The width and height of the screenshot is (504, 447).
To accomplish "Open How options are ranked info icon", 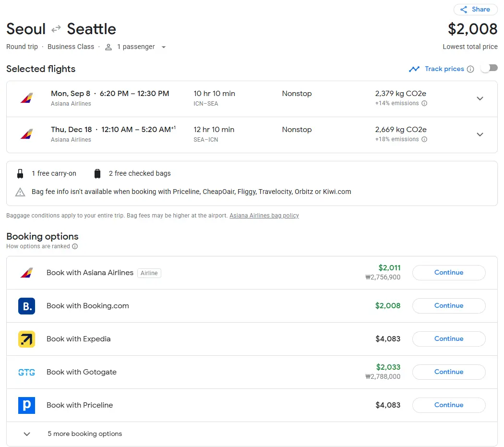I will point(75,246).
